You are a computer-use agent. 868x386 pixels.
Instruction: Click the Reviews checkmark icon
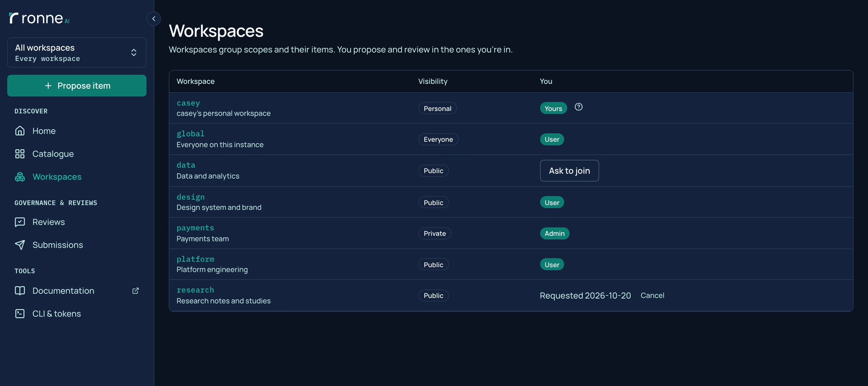coord(20,222)
